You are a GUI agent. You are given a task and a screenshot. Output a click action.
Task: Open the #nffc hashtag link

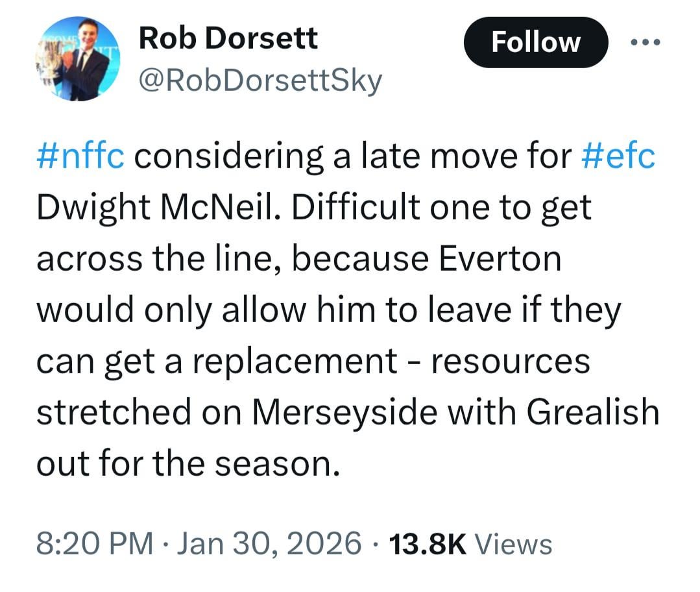(x=80, y=156)
